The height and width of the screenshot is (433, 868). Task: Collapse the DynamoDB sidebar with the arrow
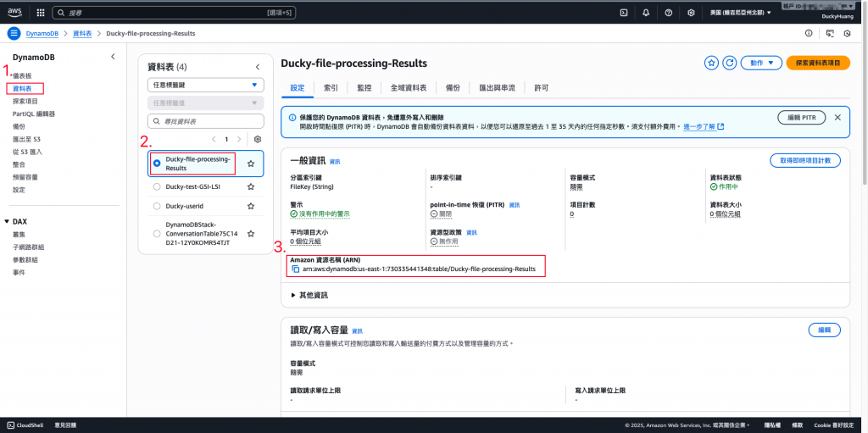(113, 57)
